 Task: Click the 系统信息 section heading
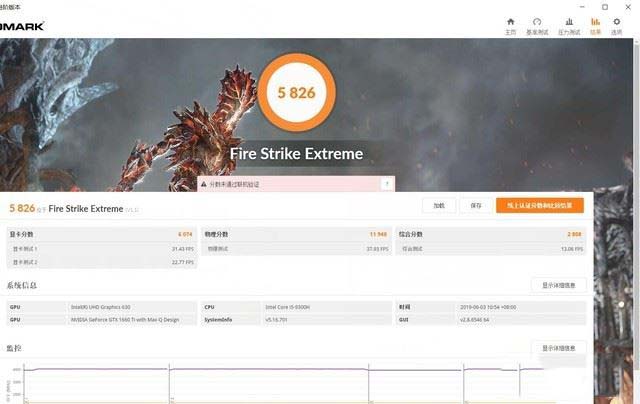tap(22, 285)
